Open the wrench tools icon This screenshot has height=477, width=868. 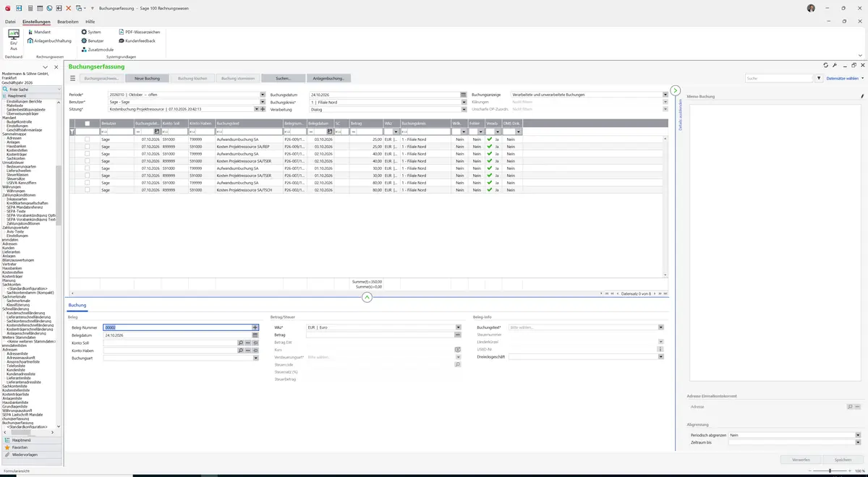tap(835, 65)
